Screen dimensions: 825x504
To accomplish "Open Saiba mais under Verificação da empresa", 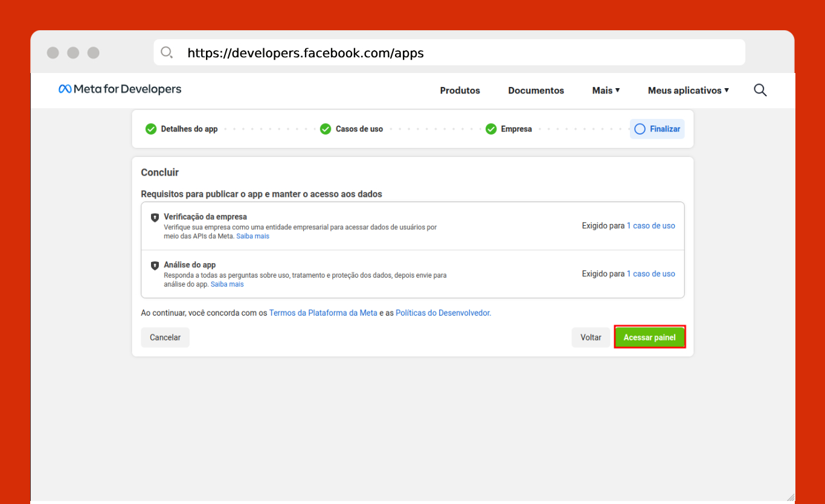I will point(252,236).
